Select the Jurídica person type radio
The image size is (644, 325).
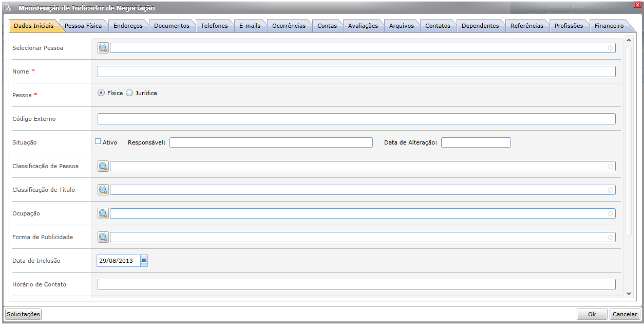[x=129, y=93]
